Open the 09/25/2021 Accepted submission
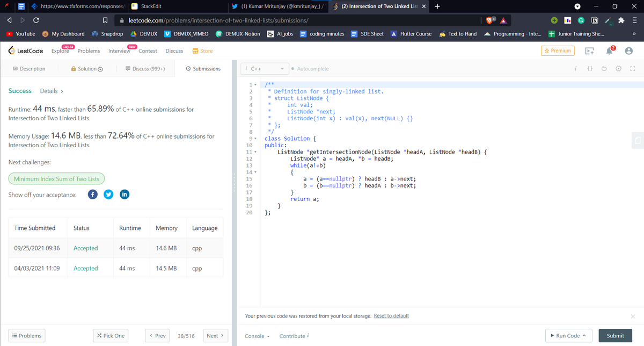 click(85, 248)
